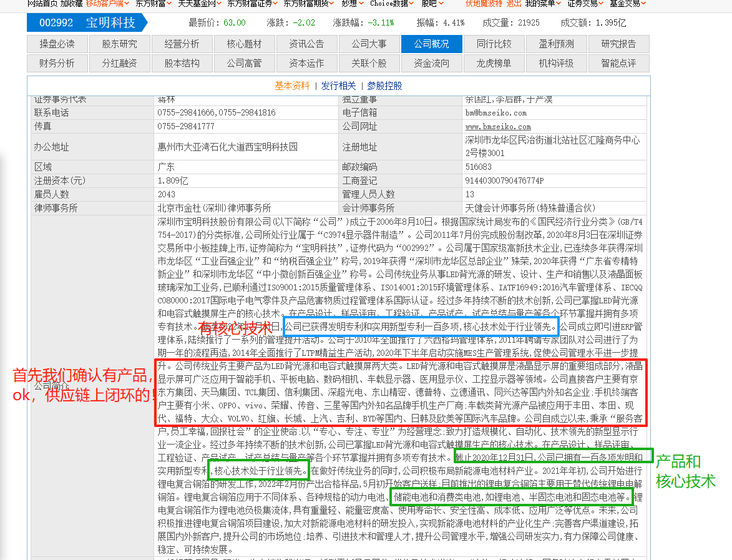Click the 振幅 value 4.41%
732x560 pixels.
click(454, 22)
